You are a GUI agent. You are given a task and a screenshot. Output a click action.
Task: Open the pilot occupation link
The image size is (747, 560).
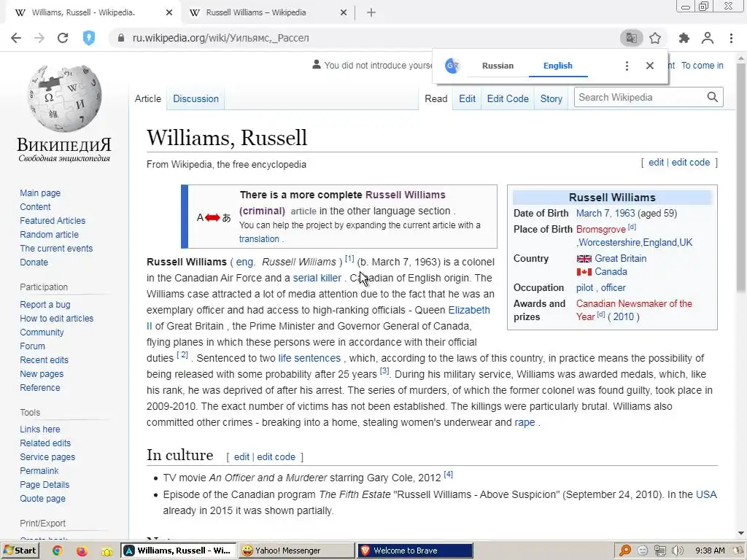coord(584,287)
